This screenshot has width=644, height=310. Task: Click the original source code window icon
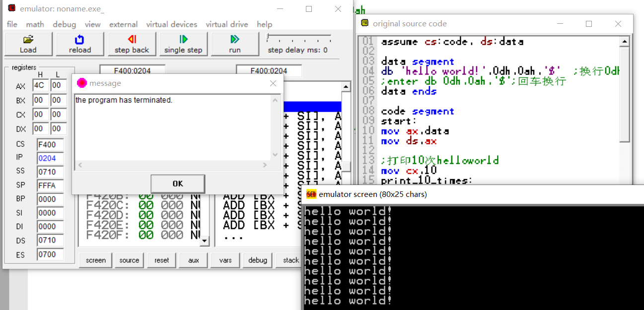[364, 23]
